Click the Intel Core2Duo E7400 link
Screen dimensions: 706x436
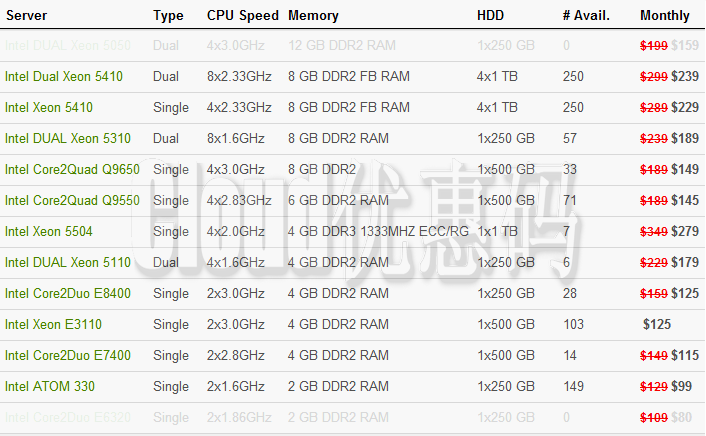67,355
